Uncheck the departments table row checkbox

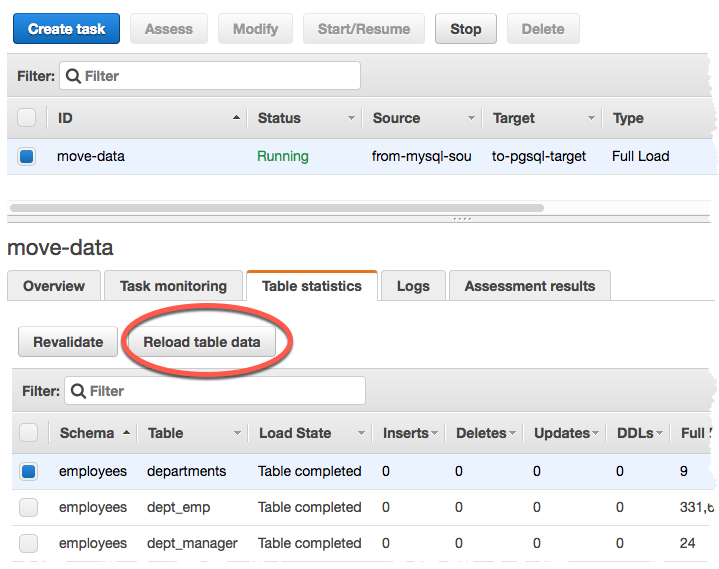[29, 471]
